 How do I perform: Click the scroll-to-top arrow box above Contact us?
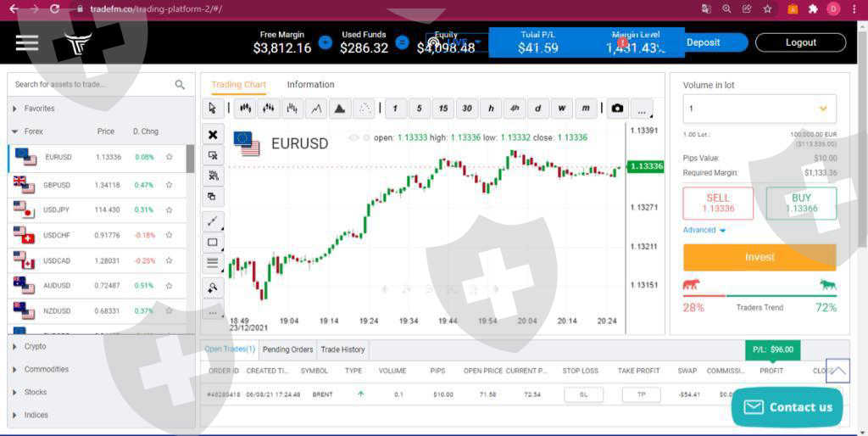837,371
